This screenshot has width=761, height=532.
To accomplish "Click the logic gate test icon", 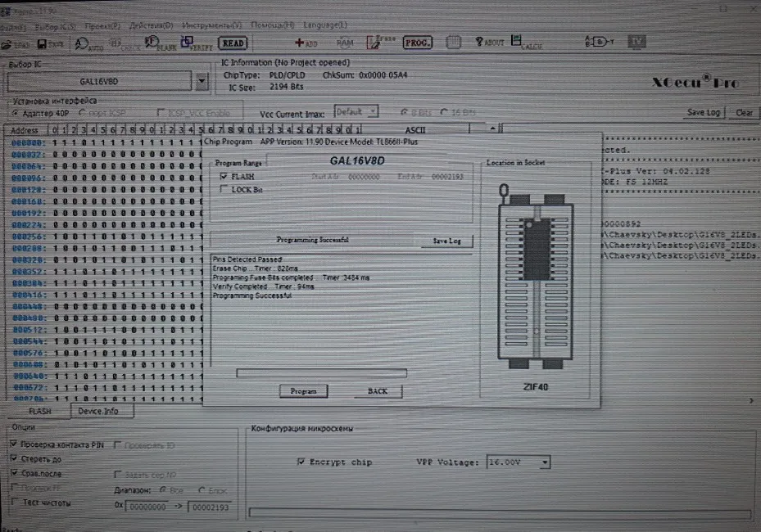I will pos(600,42).
